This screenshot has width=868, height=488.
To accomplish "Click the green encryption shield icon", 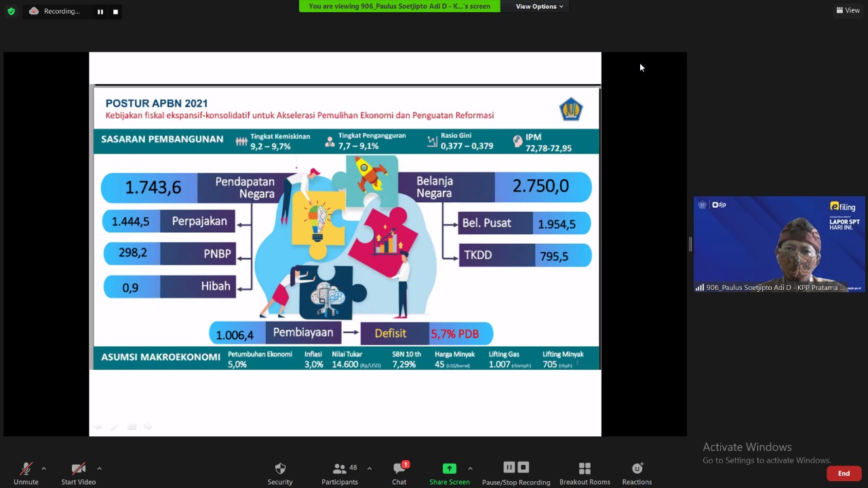I will [x=11, y=12].
